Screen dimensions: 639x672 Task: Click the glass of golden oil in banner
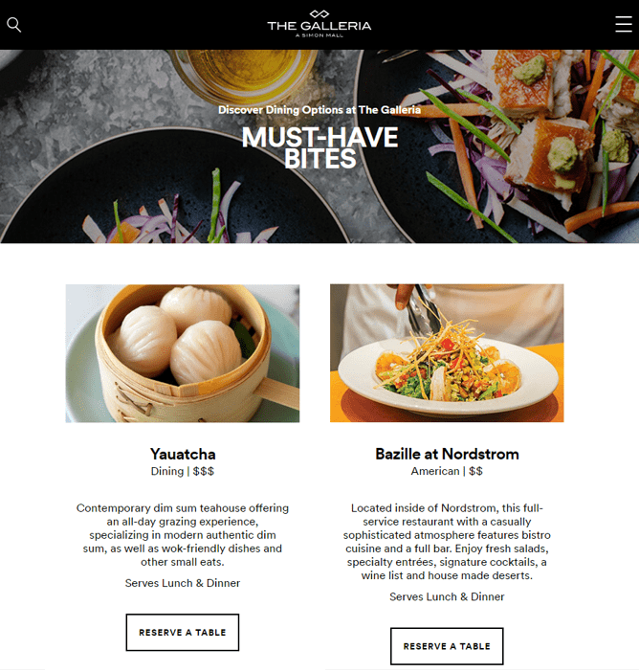point(245,73)
